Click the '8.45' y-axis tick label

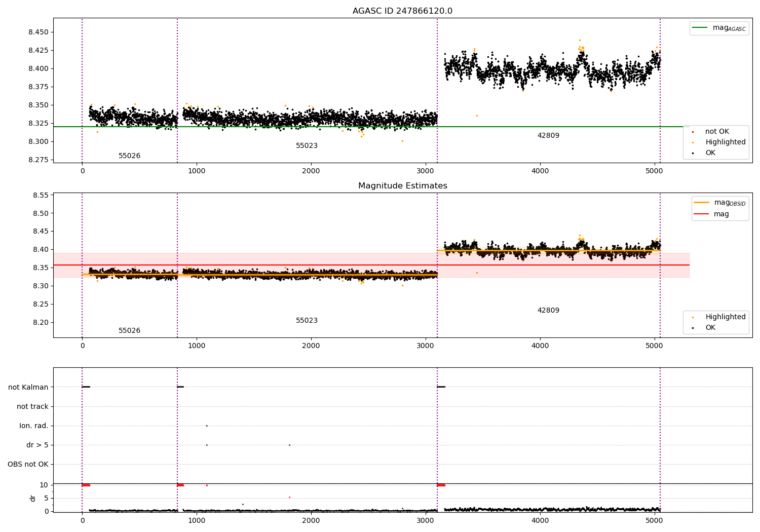coord(41,232)
